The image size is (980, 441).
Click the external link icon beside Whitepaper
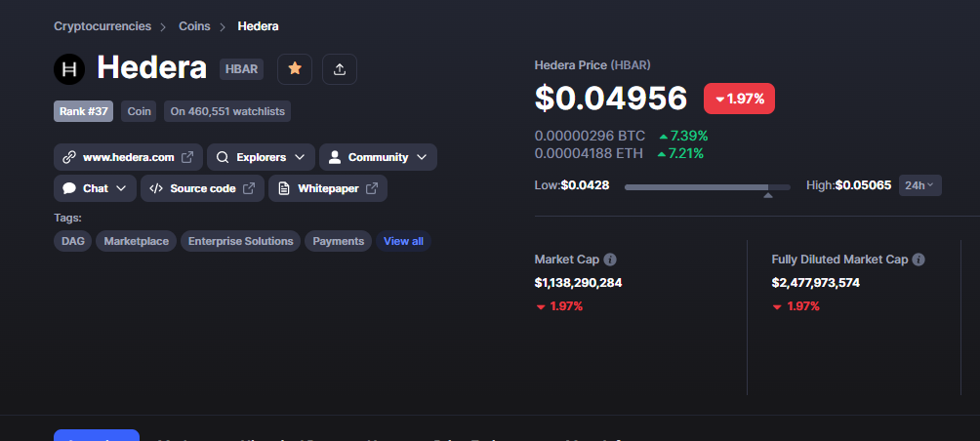(x=372, y=188)
